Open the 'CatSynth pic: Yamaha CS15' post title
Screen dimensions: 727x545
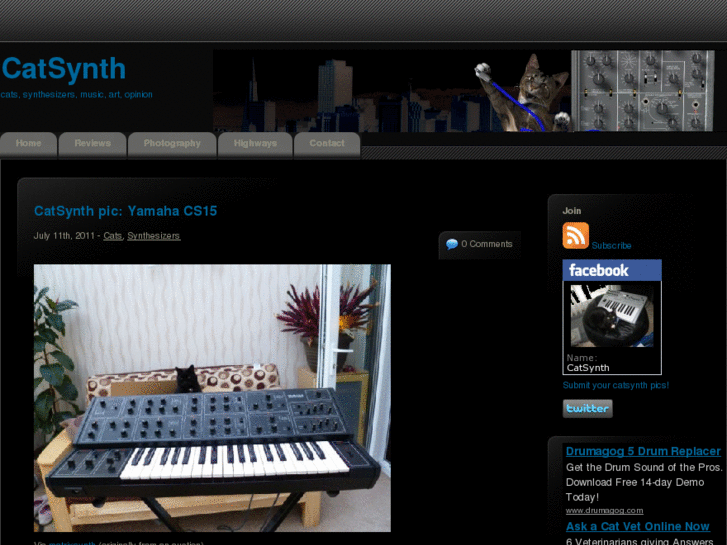coord(125,212)
